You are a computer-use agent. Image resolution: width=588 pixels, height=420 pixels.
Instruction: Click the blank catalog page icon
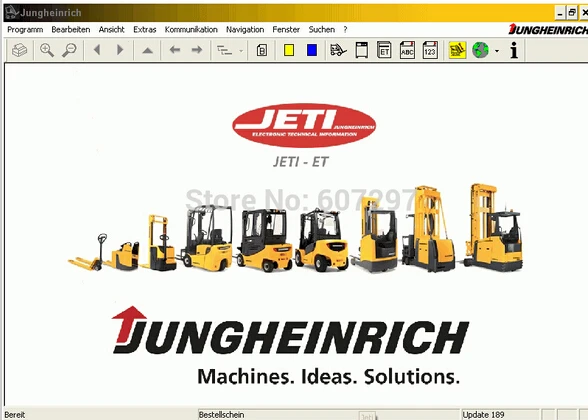pyautogui.click(x=362, y=50)
